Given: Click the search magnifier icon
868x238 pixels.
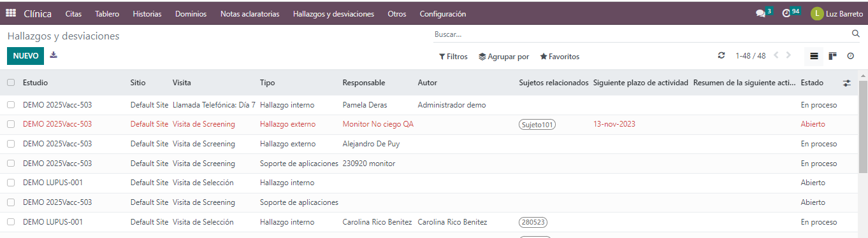Looking at the screenshot, I should click(856, 34).
